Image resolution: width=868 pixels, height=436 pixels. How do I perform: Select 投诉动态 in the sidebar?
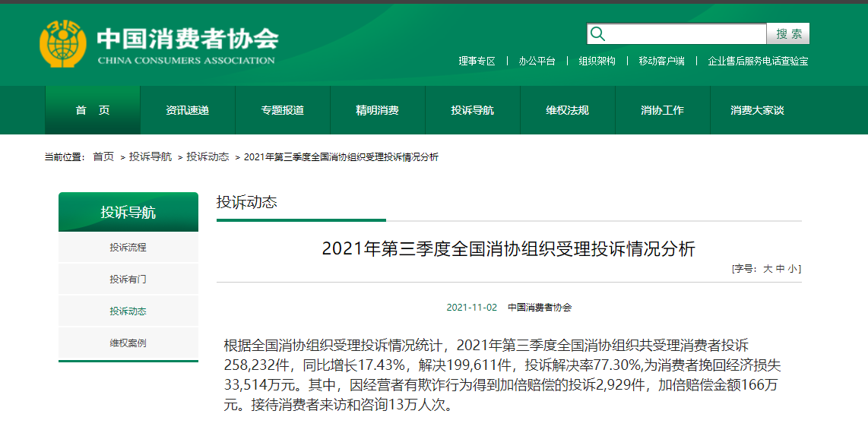(x=128, y=311)
